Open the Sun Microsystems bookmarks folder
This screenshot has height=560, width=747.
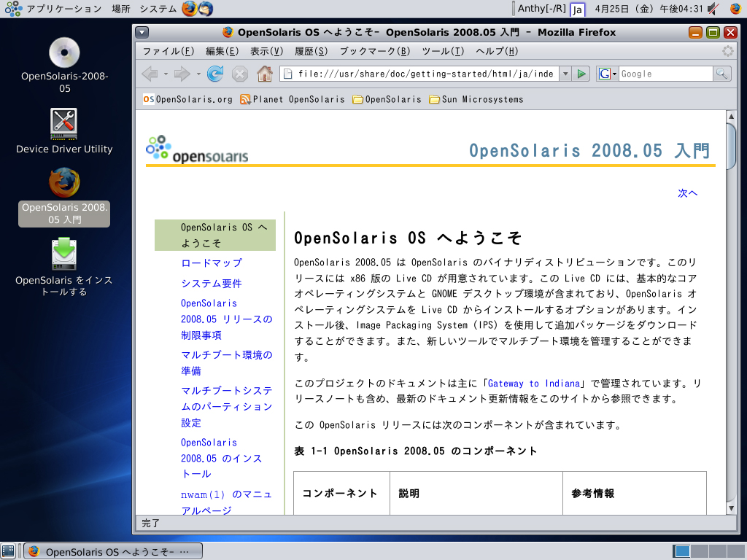[476, 99]
